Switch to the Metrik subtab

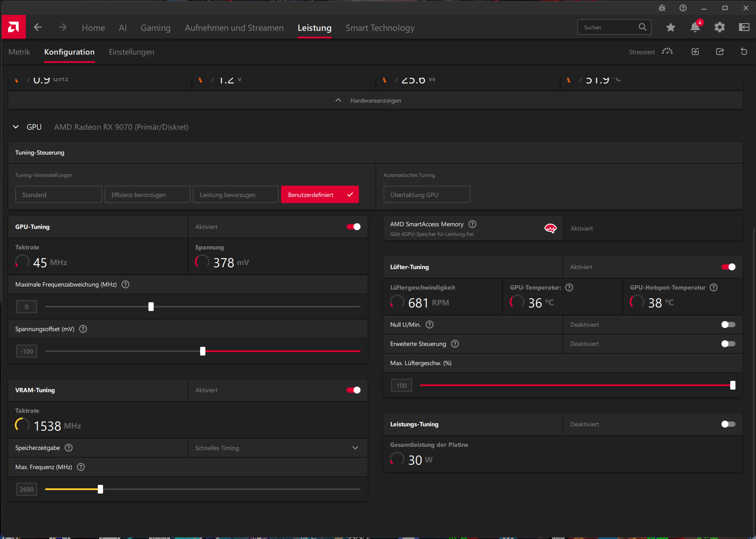click(x=19, y=52)
